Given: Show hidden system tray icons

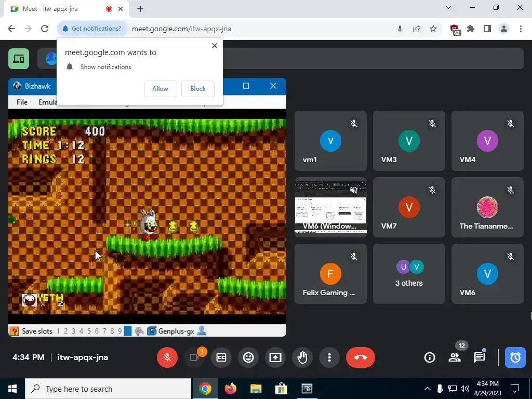Looking at the screenshot, I should (428, 389).
